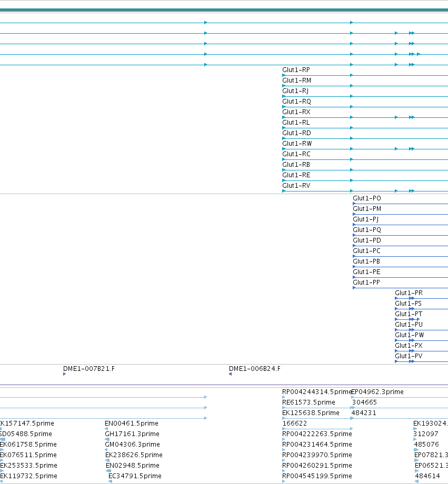448x484 pixels.
Task: Pick the Glut1-PW protein feature
Action: tap(410, 335)
